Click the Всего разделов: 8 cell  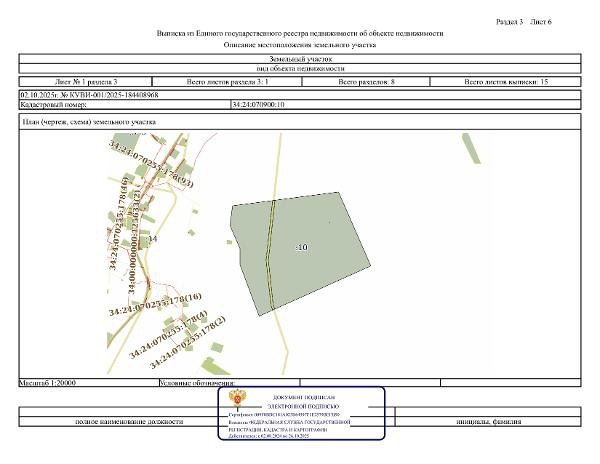[366, 81]
